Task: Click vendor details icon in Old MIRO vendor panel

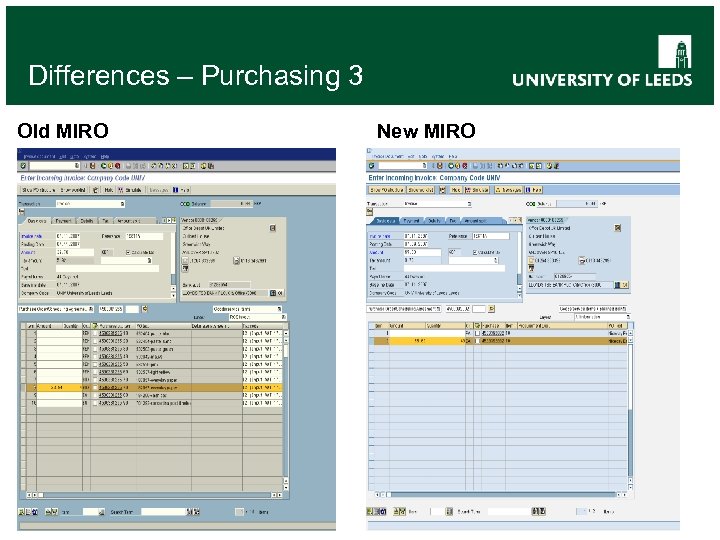Action: (273, 228)
